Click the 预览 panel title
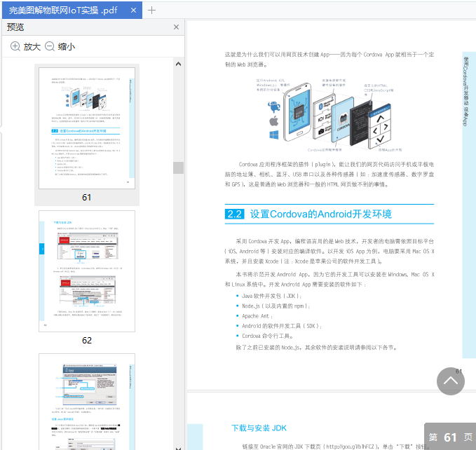476x450 pixels. point(15,27)
